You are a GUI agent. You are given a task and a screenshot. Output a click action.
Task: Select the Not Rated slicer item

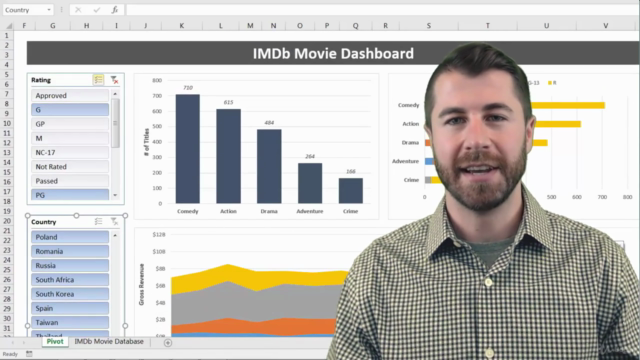(x=70, y=167)
